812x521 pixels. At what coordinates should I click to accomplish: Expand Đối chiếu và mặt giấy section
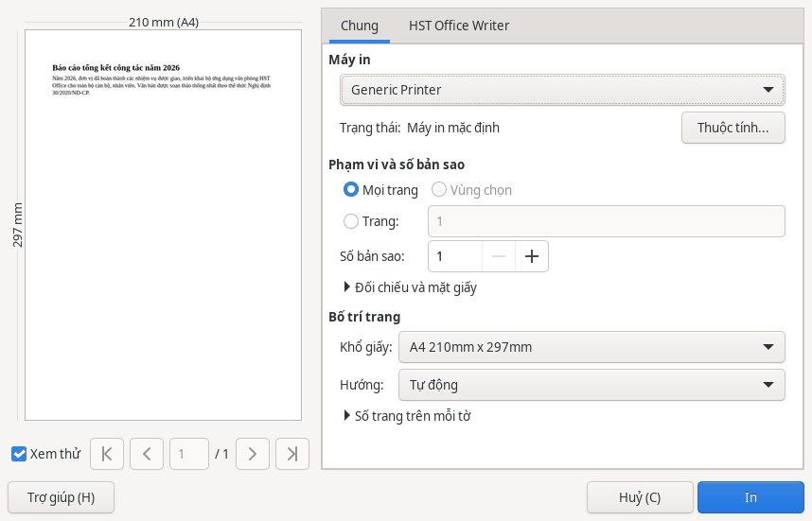coord(410,287)
